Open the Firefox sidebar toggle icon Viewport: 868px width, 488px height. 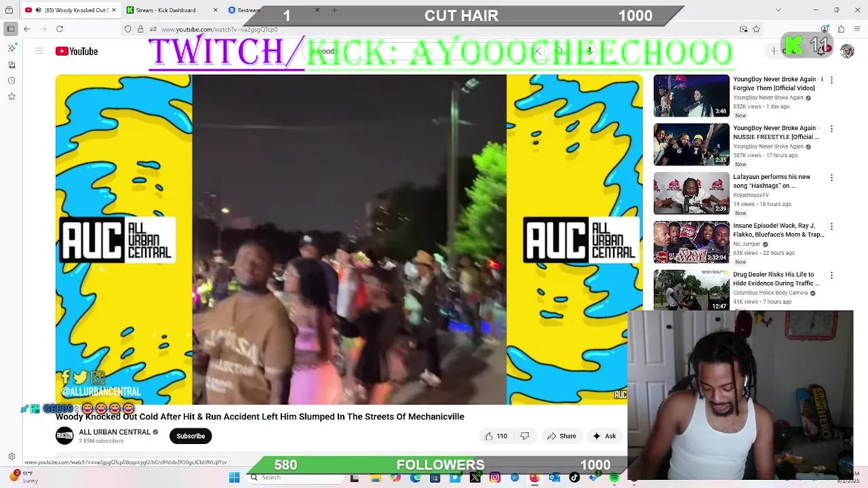pos(11,29)
